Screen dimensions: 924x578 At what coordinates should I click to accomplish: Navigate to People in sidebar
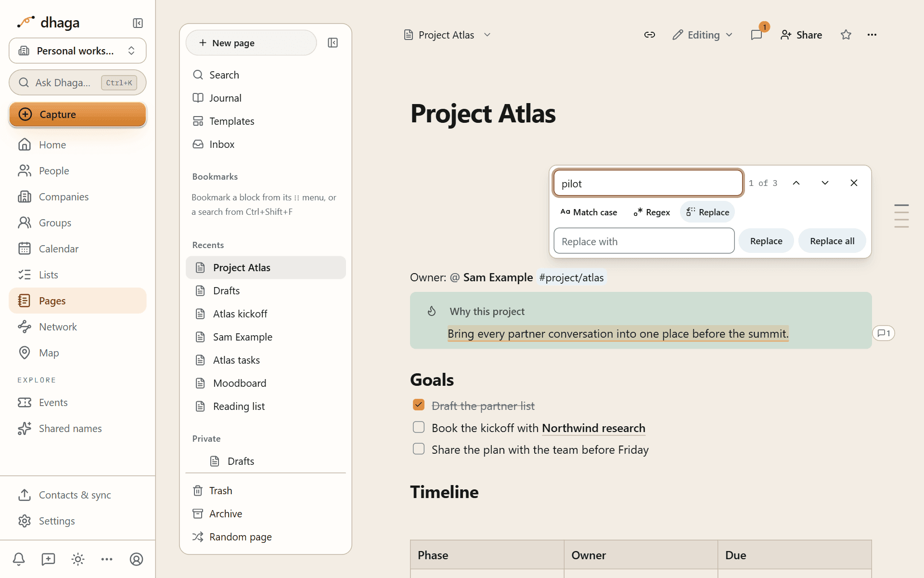tap(77, 171)
